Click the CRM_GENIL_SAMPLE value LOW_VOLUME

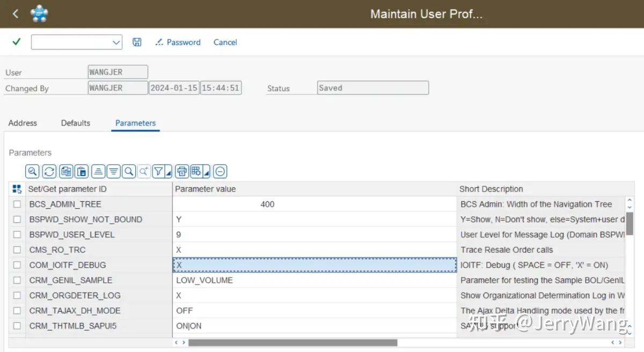click(x=314, y=280)
